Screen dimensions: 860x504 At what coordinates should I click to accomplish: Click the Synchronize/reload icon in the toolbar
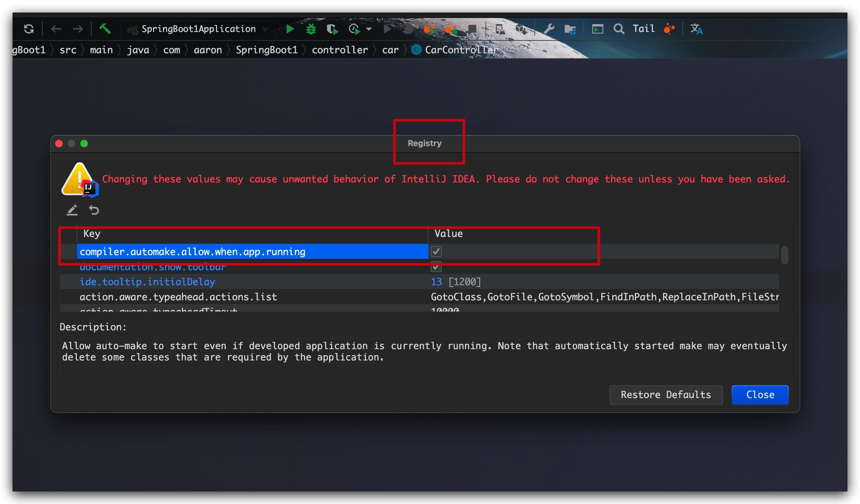pos(29,29)
